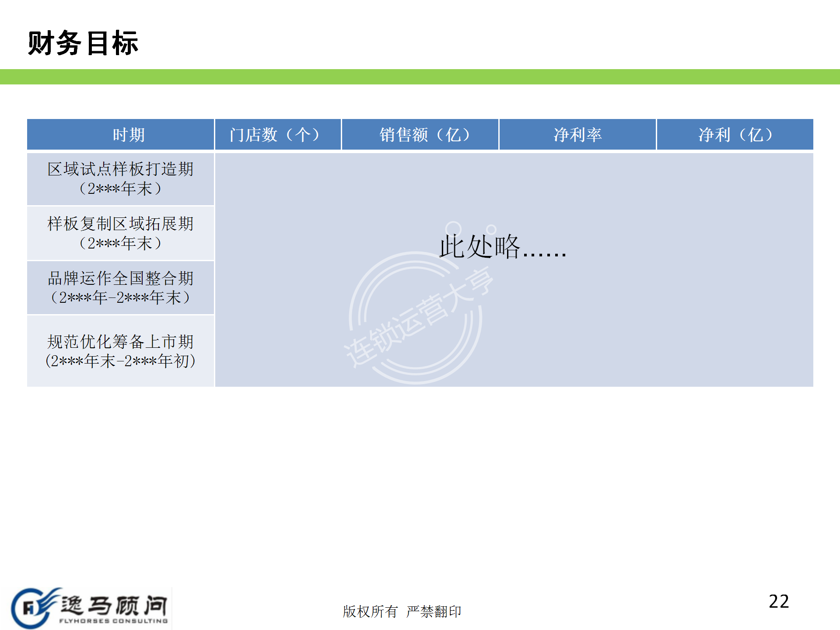840x630 pixels.
Task: Select the 区域试点样板打造期 row cell
Action: coord(120,178)
